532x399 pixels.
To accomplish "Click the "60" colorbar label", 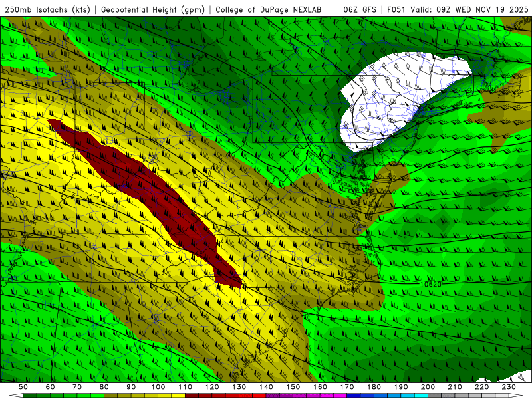I will pyautogui.click(x=50, y=387).
